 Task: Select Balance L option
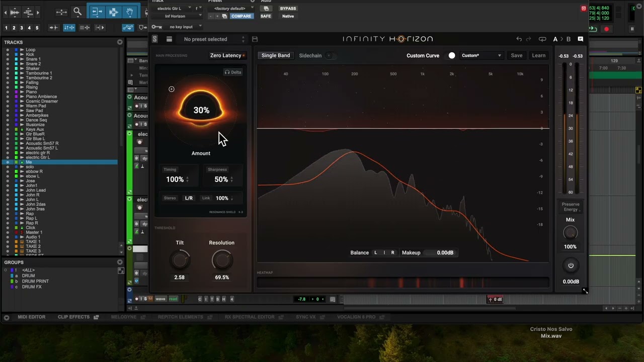coord(375,253)
